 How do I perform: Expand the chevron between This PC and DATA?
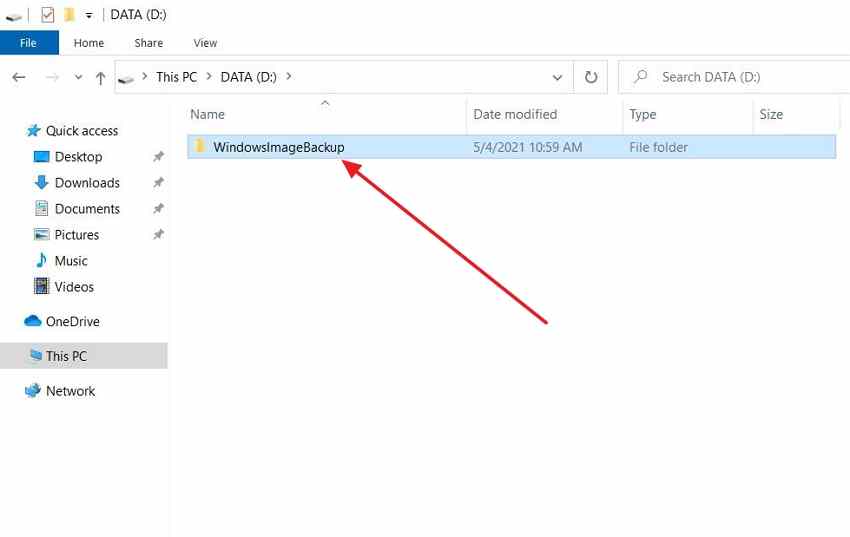(x=209, y=77)
